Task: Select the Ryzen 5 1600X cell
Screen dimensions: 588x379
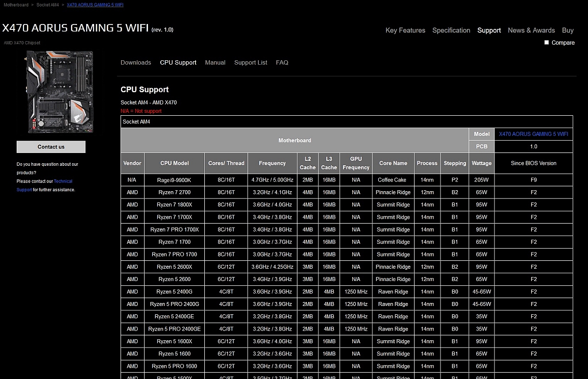Action: pos(174,341)
